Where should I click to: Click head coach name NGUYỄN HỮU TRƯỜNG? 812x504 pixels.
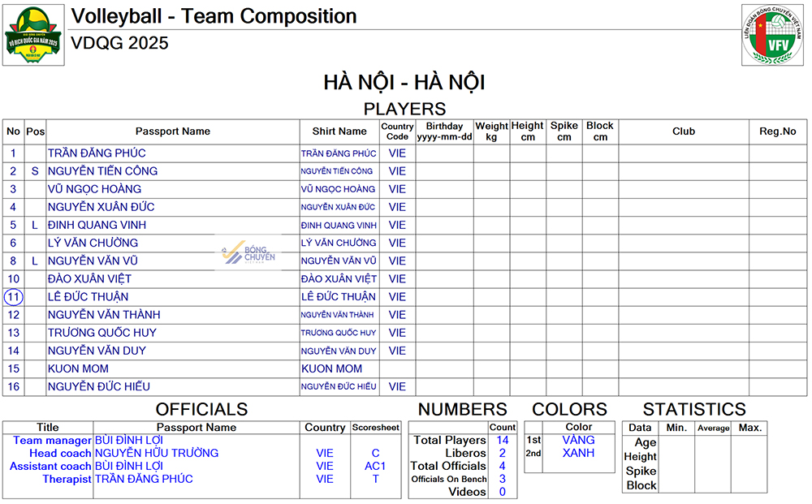[157, 453]
